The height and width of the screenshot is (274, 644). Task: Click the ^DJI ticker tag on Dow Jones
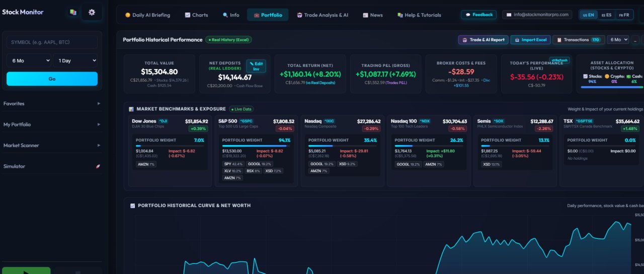coord(163,121)
